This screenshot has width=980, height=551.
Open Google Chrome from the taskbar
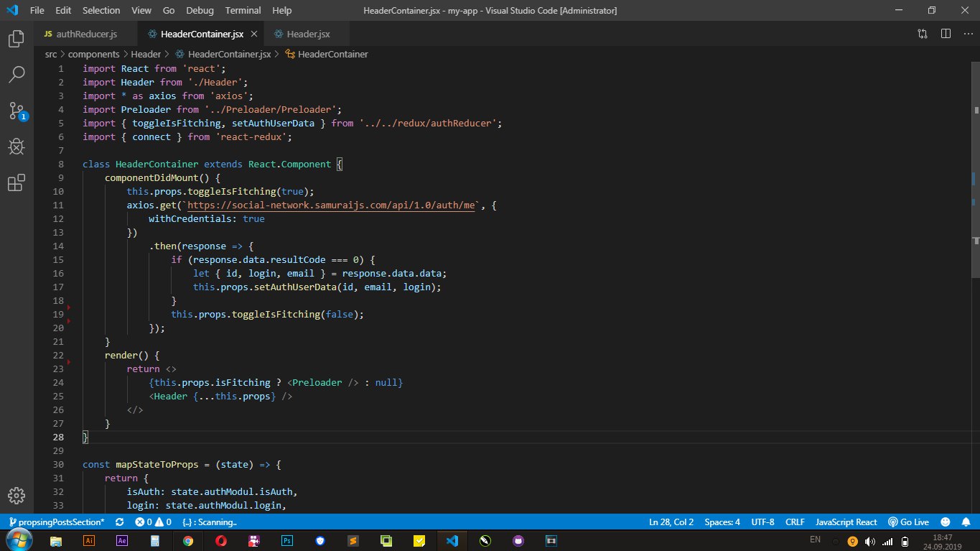[187, 540]
